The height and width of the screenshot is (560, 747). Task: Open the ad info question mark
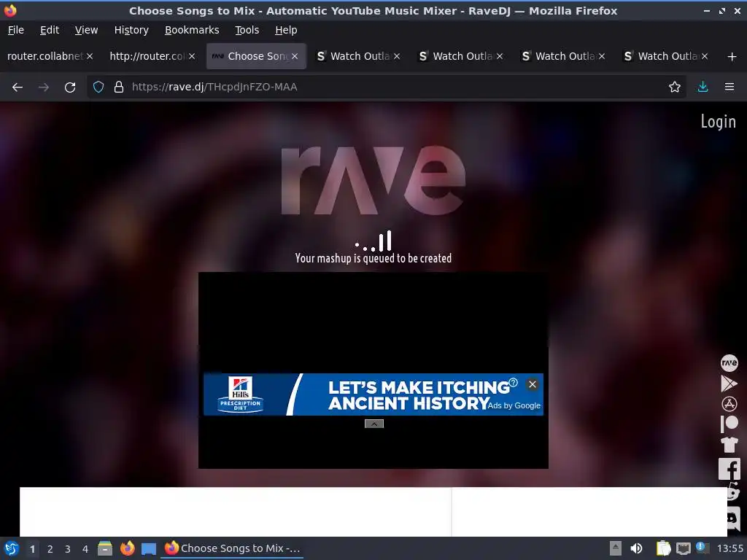[513, 382]
